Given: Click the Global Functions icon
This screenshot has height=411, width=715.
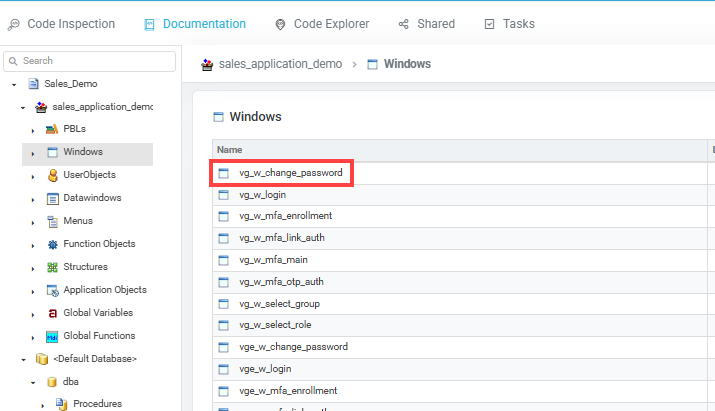Looking at the screenshot, I should point(52,337).
